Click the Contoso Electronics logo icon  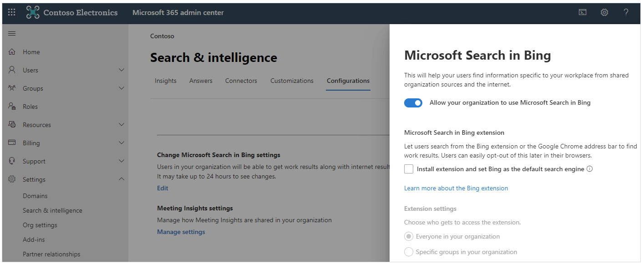pyautogui.click(x=33, y=12)
